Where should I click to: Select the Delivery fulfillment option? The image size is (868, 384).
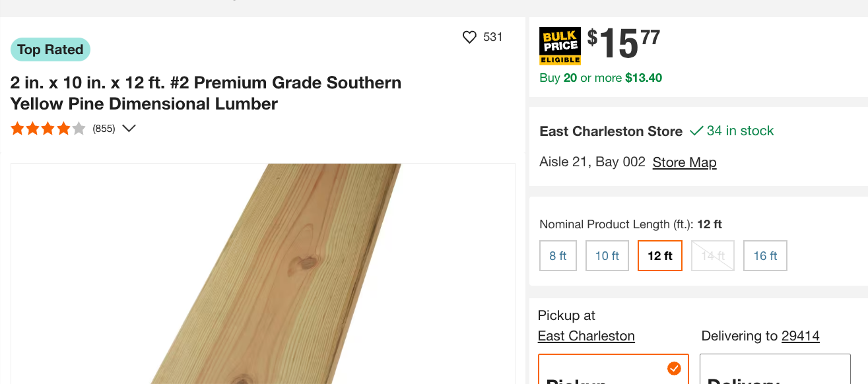point(774,373)
